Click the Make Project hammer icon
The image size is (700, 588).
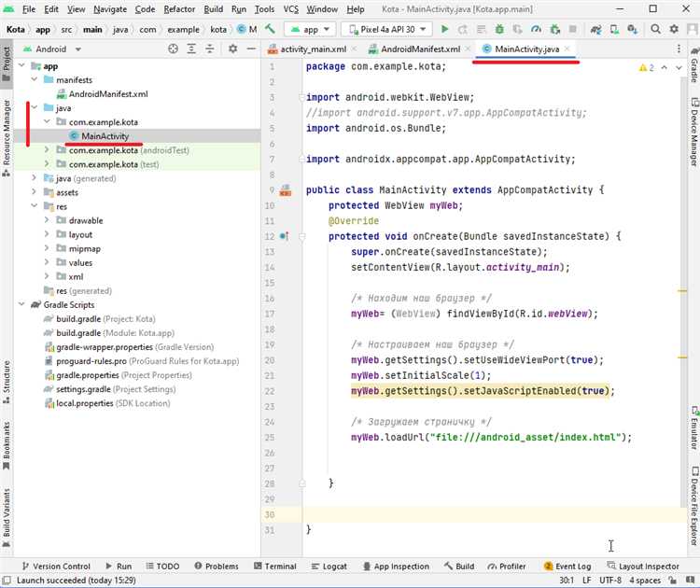[271, 29]
